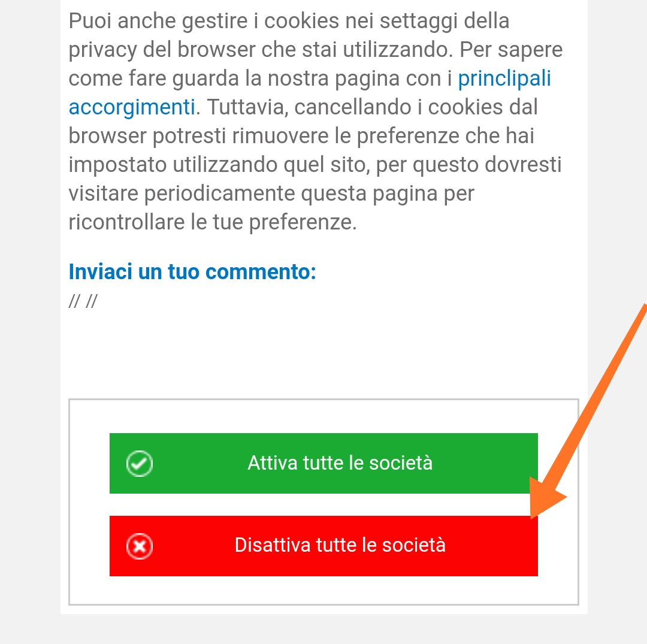This screenshot has height=644, width=647.
Task: Click the 'Attiva tutte le società' label text
Action: click(340, 463)
